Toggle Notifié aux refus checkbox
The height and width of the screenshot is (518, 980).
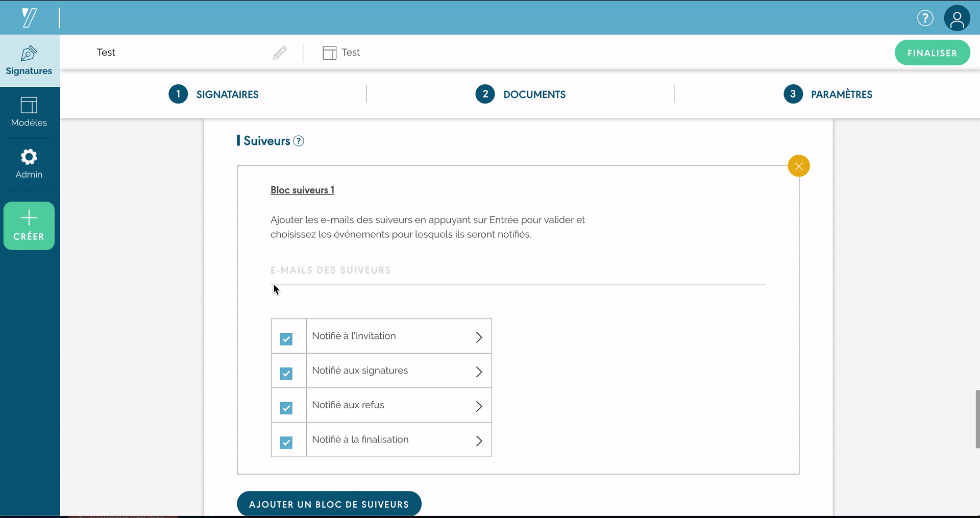click(286, 408)
